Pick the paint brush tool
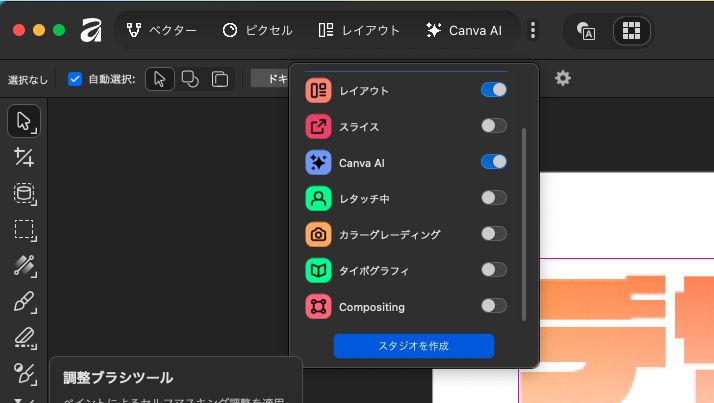The width and height of the screenshot is (714, 403). tap(24, 301)
